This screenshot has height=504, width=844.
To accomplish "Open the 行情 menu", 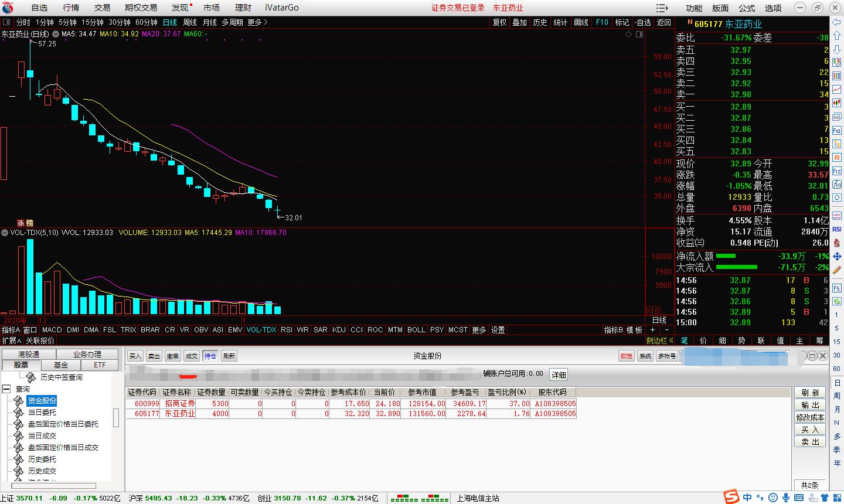I will tap(71, 8).
